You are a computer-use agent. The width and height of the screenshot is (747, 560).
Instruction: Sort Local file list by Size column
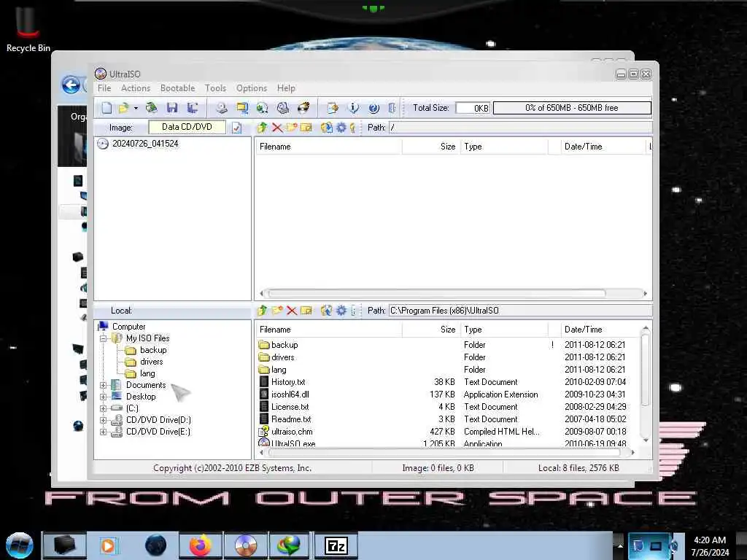pos(430,330)
